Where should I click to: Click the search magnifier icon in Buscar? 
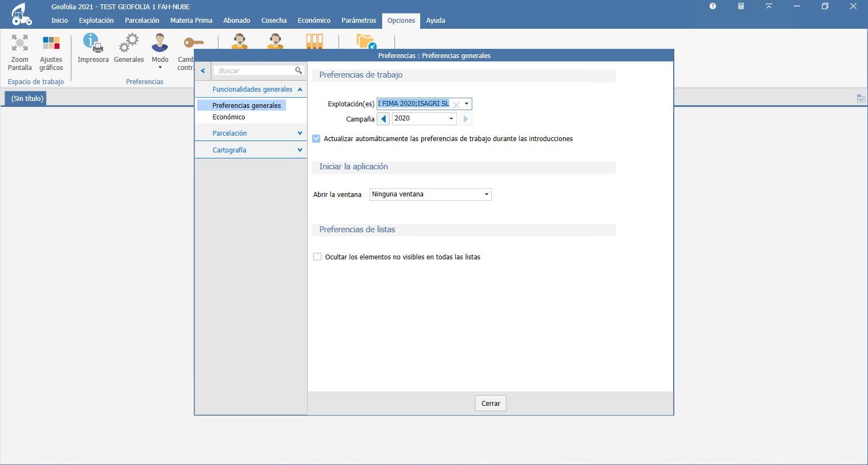[x=299, y=71]
